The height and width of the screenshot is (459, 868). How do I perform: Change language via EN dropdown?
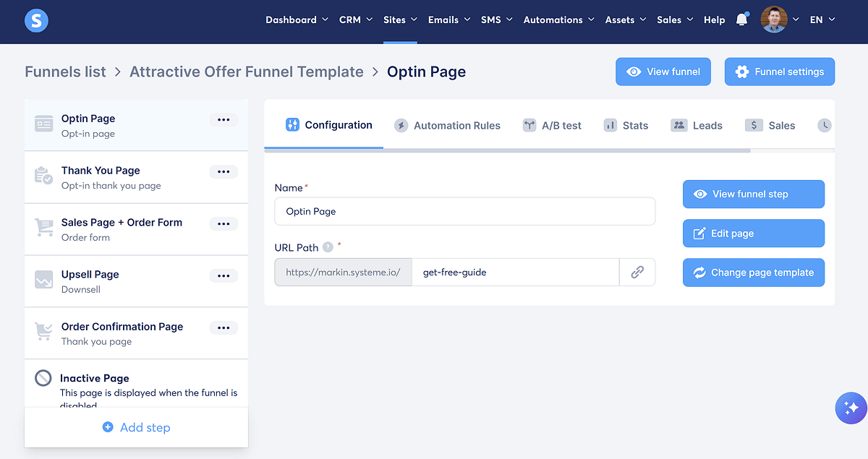[822, 20]
